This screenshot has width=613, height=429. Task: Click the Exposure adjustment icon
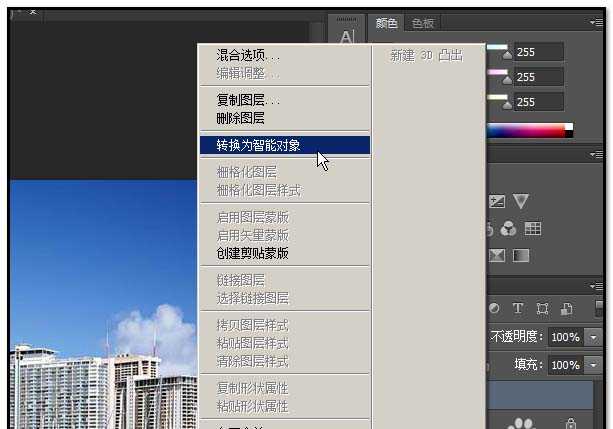tap(497, 202)
